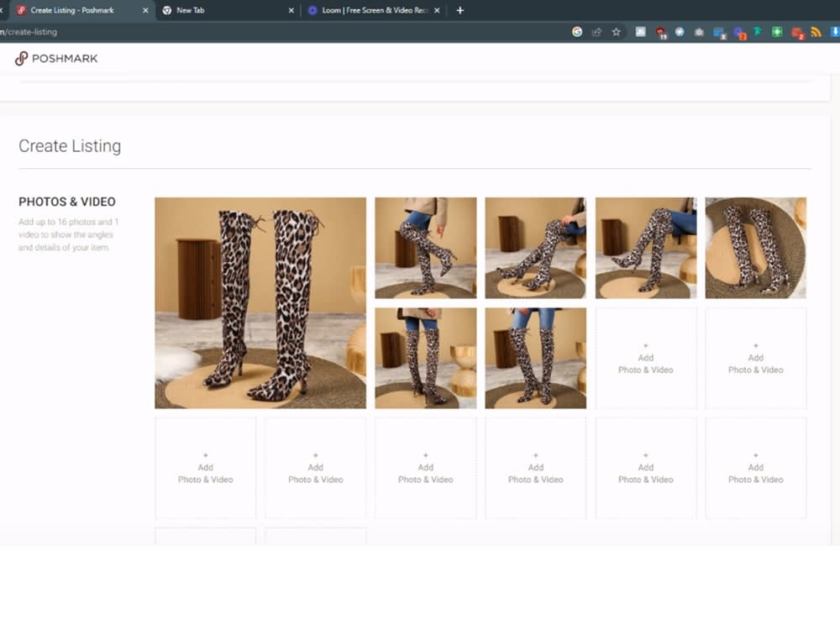Image resolution: width=840 pixels, height=630 pixels.
Task: Click the Add Photo & Video slot below the large cover photo's left half
Action: coord(205,468)
